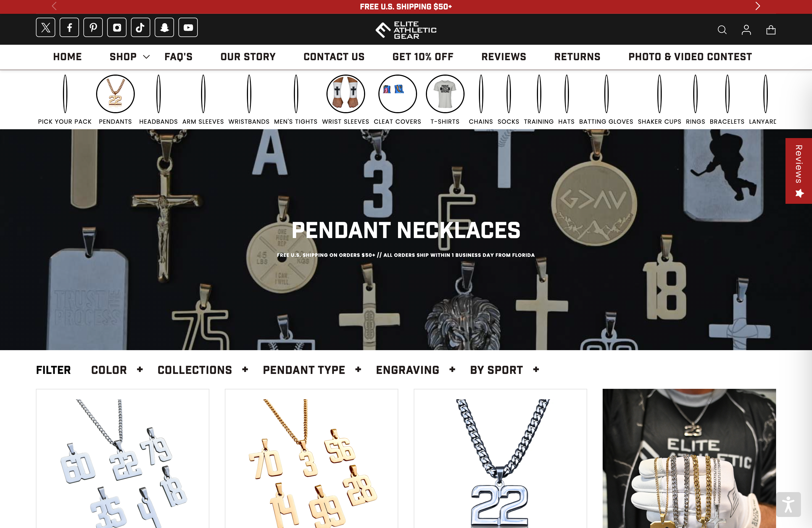Expand the Pendant Type filter
Image resolution: width=812 pixels, height=528 pixels.
[x=312, y=370]
